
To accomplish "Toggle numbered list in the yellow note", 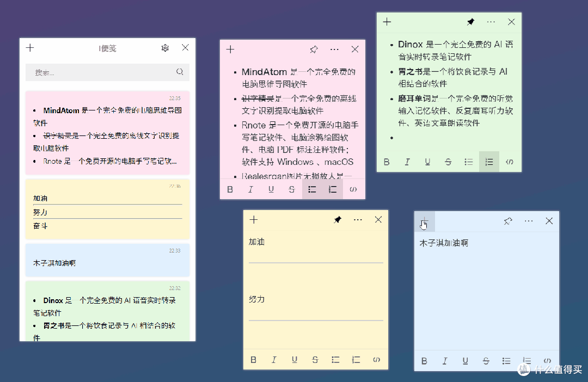I will coord(356,360).
